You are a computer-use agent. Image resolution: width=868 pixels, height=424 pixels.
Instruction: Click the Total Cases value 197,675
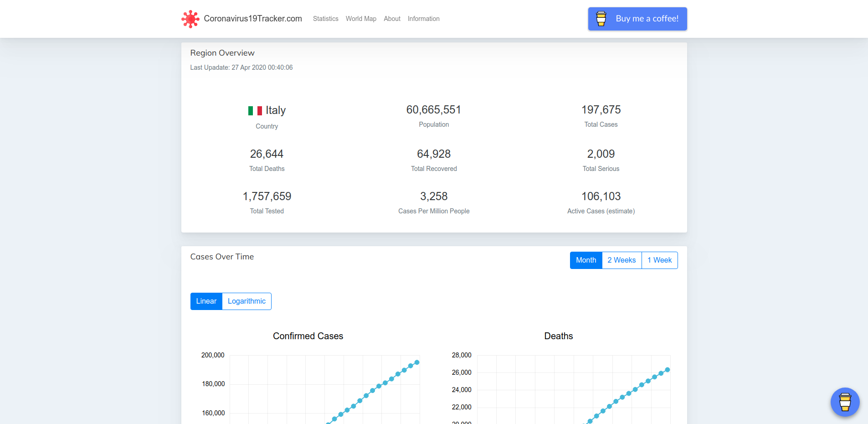[x=601, y=110]
